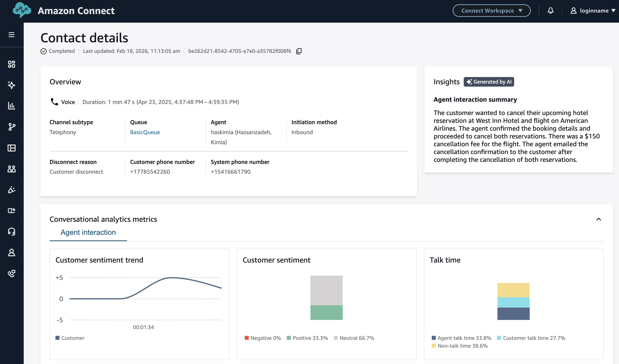Click the Generated by AI badge
619x364 pixels.
tap(489, 82)
